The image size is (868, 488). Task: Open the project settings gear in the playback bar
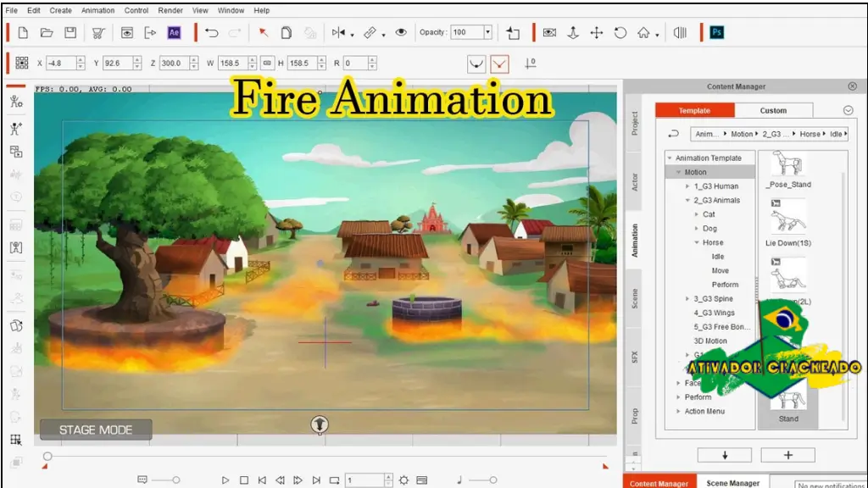pos(403,480)
